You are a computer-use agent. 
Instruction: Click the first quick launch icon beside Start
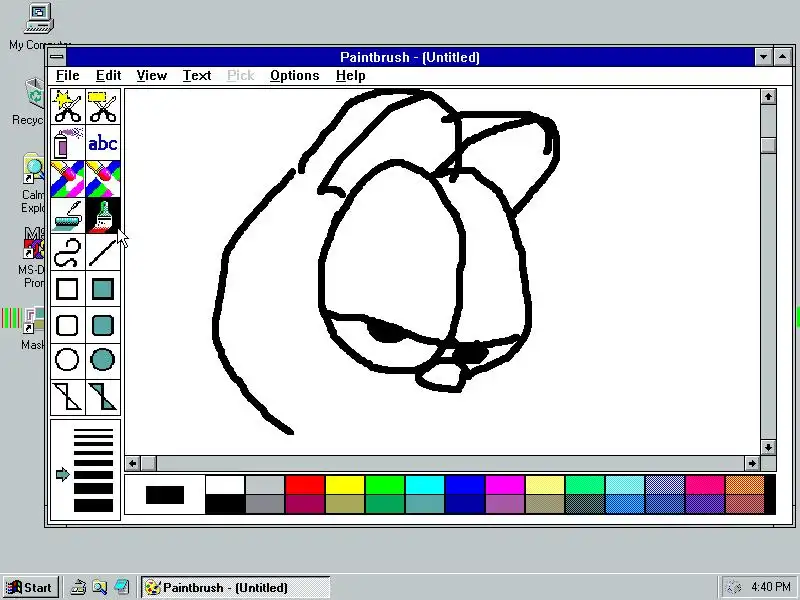78,587
